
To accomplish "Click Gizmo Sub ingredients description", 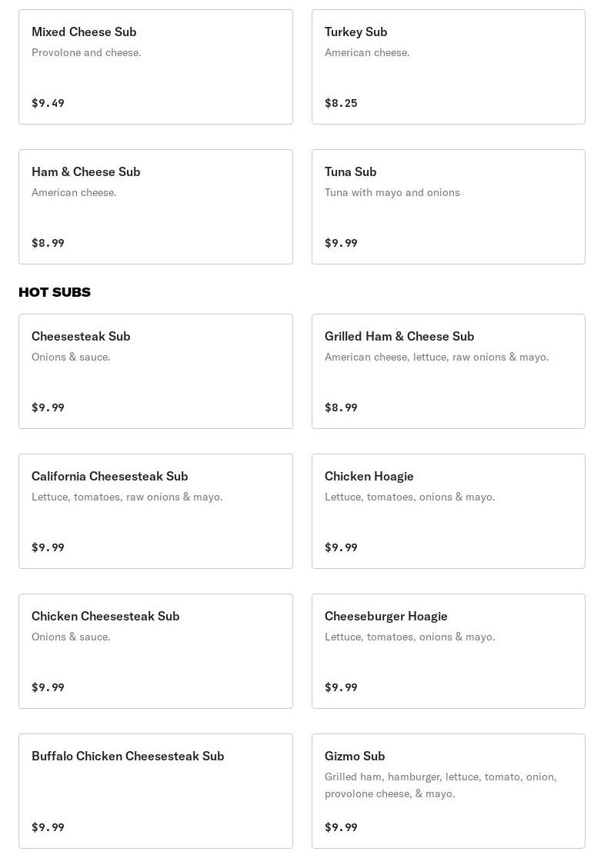I will pos(440,785).
